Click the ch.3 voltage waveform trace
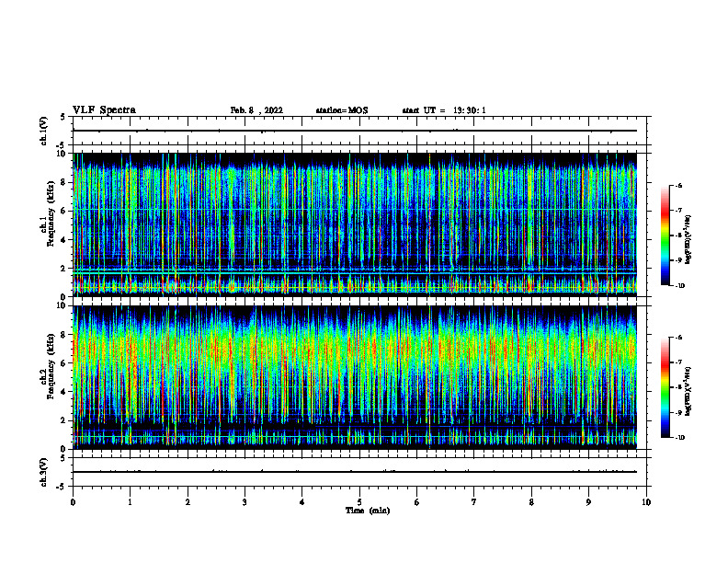The height and width of the screenshot is (563, 728). tap(355, 472)
